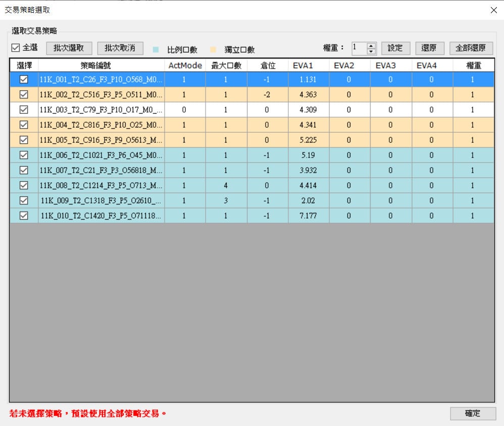Click the 還原 button
Image resolution: width=504 pixels, height=426 pixels.
tap(430, 48)
